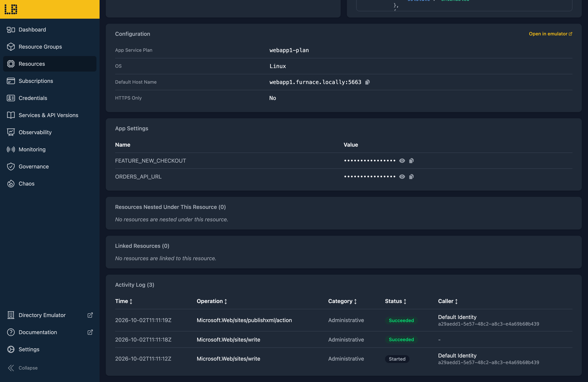
Task: Collapse the sidebar with the chevrons
Action: (11, 368)
